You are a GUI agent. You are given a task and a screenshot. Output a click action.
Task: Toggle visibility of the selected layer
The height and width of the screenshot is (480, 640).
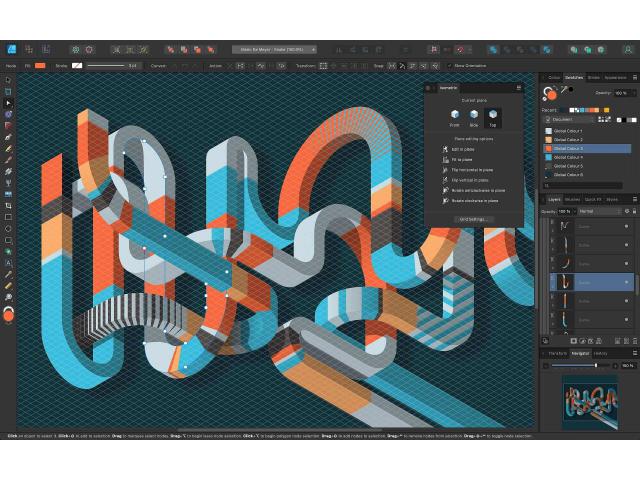(629, 283)
